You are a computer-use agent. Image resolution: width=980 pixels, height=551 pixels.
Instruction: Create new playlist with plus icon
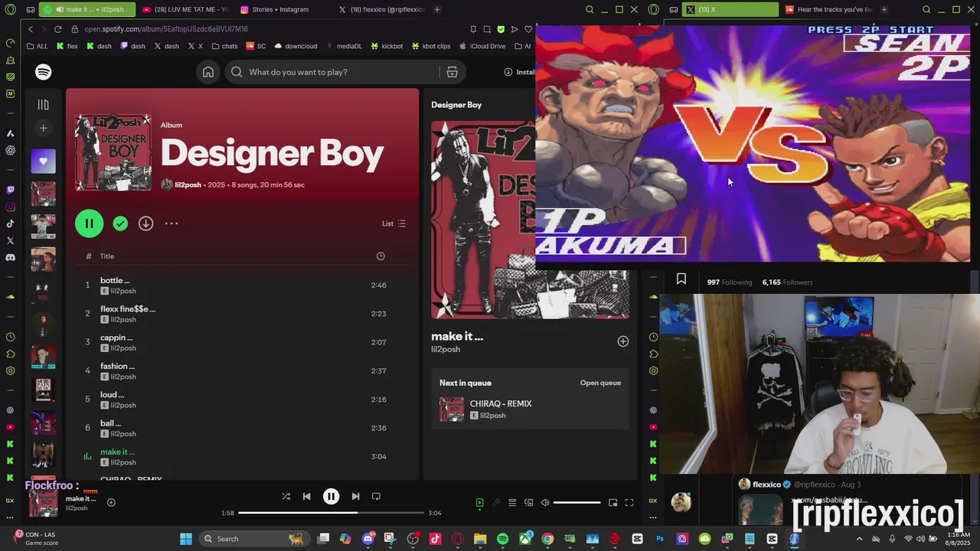tap(44, 129)
